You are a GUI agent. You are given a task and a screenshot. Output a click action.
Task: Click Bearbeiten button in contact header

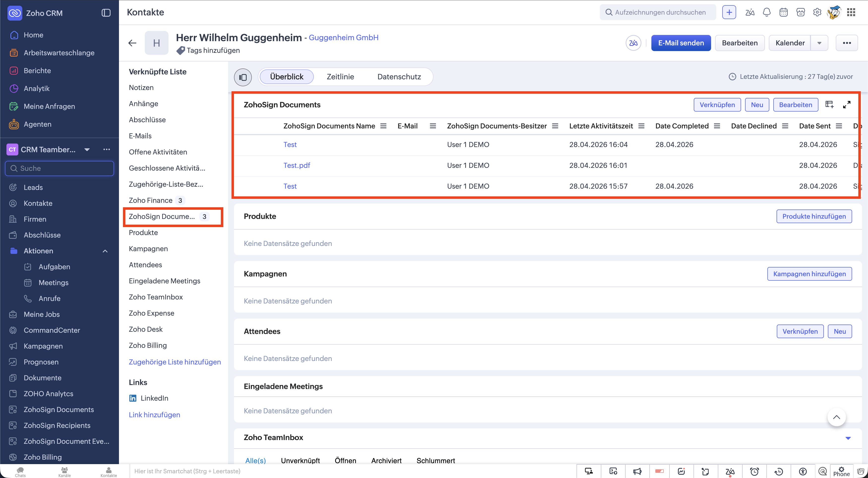point(740,43)
